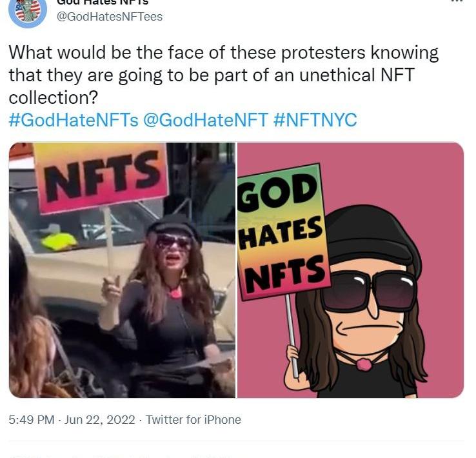The height and width of the screenshot is (458, 476).
Task: Open the God Hates NFTs profile avatar
Action: pyautogui.click(x=27, y=10)
